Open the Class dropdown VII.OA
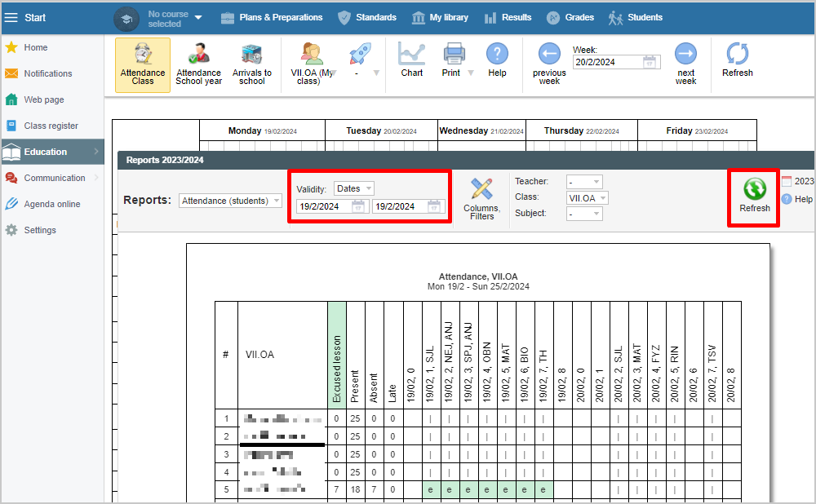Screen dimensions: 816x504 pos(587,197)
